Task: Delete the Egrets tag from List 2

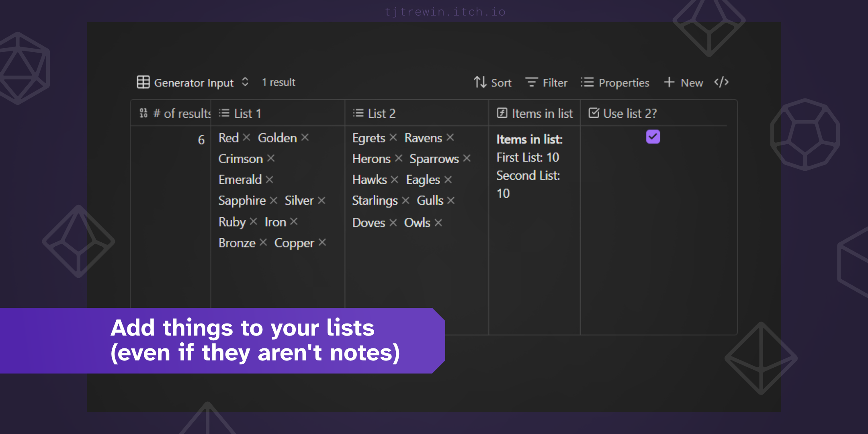Action: click(x=393, y=137)
